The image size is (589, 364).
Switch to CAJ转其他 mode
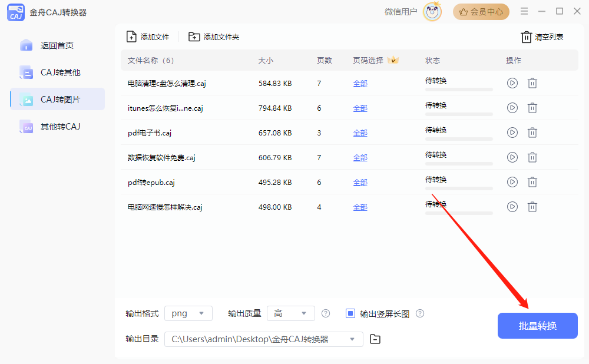point(57,72)
